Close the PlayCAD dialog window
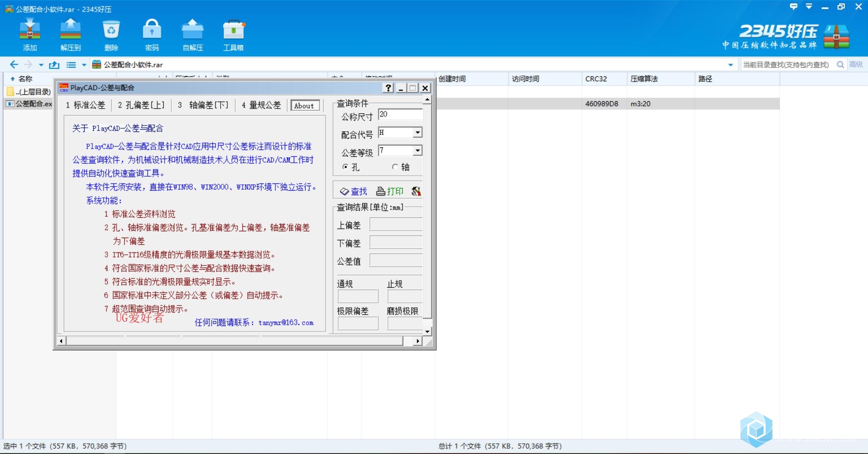Viewport: 868px width, 454px height. (x=425, y=88)
